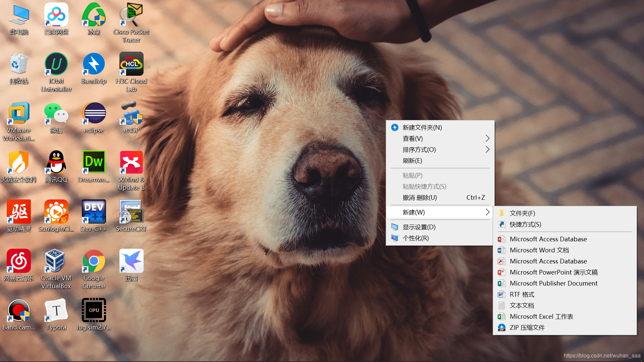Click the eclipse desktop icon
Screen dimensions: 644x362
94,113
